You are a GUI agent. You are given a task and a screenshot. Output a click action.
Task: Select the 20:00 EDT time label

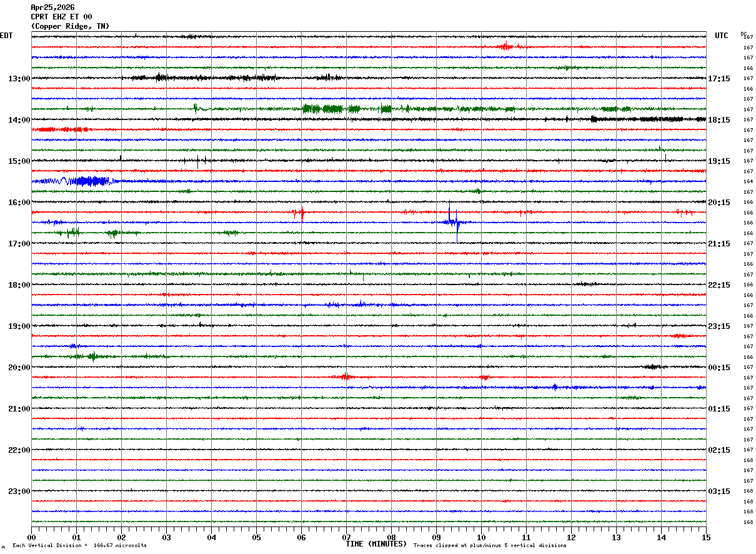click(19, 368)
